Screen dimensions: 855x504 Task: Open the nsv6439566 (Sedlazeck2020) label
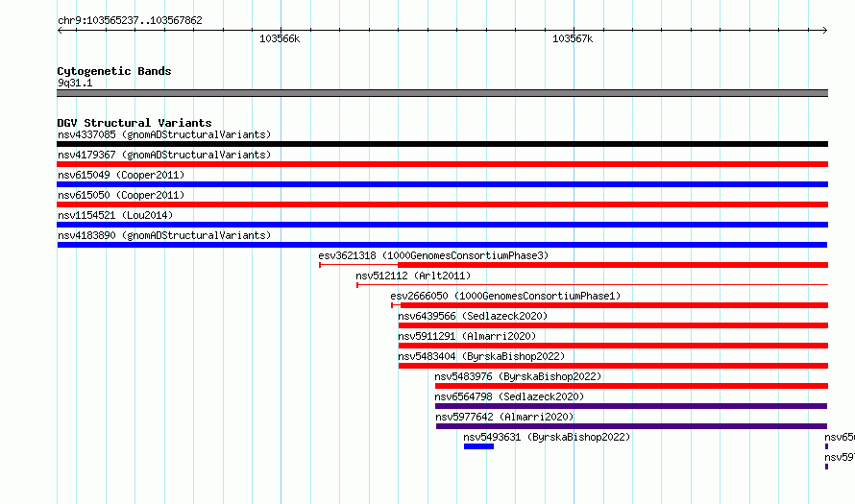coord(473,316)
